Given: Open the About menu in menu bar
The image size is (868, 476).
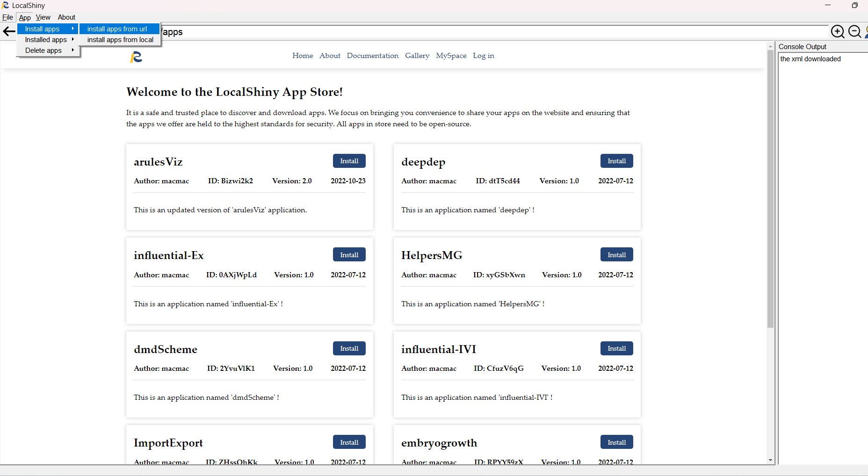Looking at the screenshot, I should coord(66,17).
